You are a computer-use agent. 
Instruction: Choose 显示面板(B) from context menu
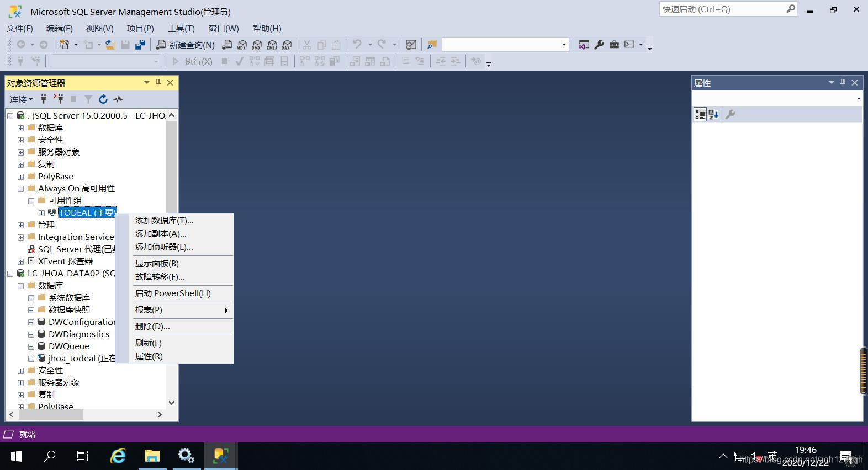pos(174,264)
